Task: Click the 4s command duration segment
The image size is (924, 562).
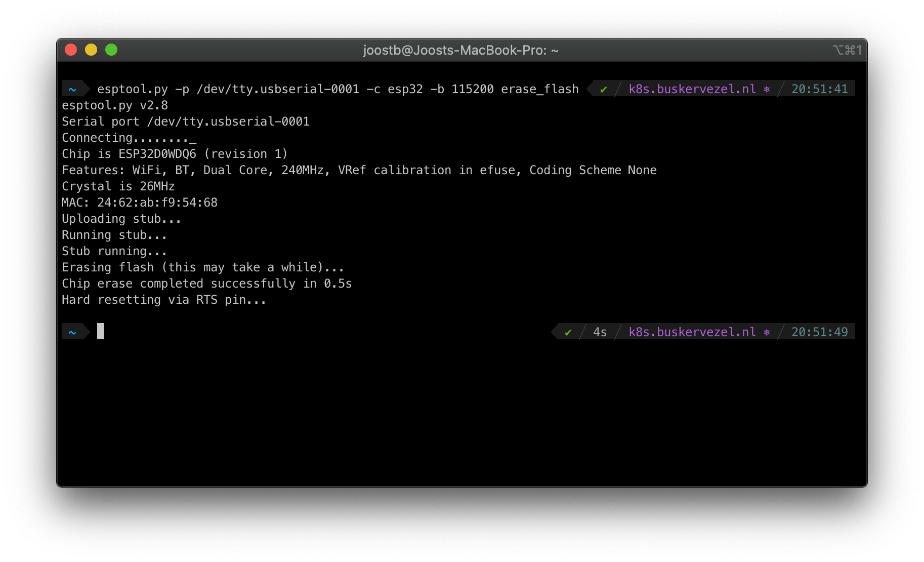Action: coord(600,332)
